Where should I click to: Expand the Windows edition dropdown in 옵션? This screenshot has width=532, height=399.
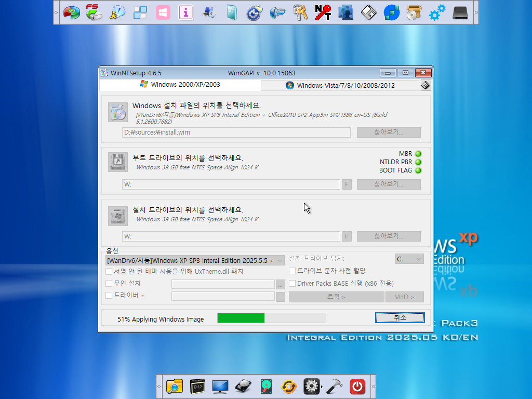tap(195, 261)
